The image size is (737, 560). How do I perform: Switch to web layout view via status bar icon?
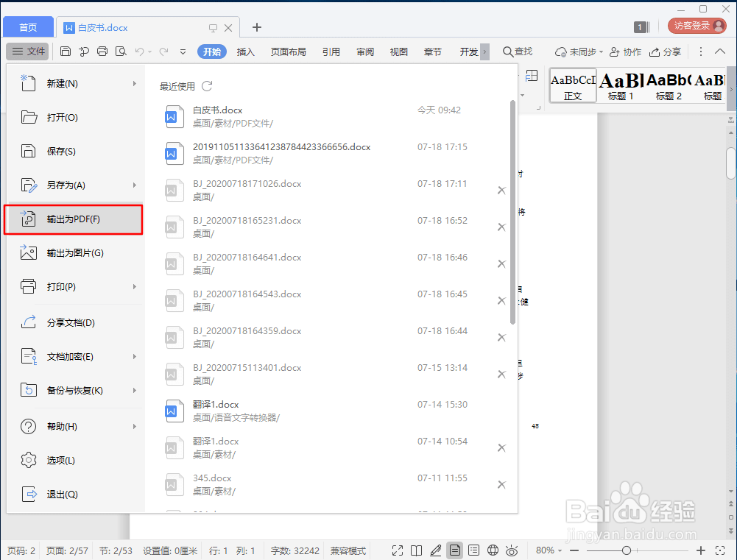point(493,550)
